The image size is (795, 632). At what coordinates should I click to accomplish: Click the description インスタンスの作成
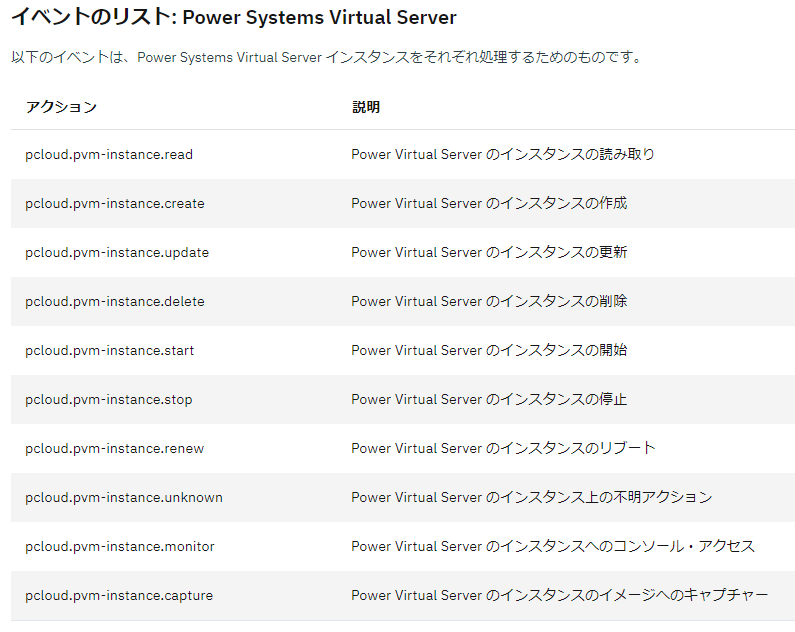[x=489, y=203]
